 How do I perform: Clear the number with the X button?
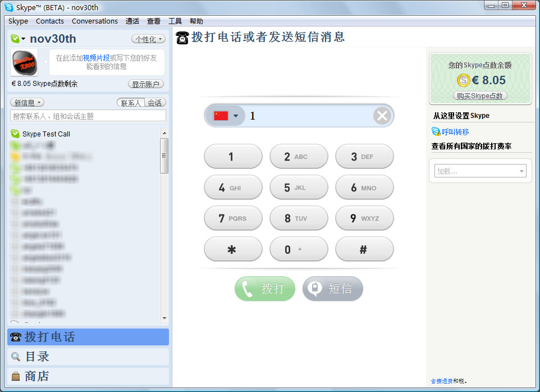382,116
